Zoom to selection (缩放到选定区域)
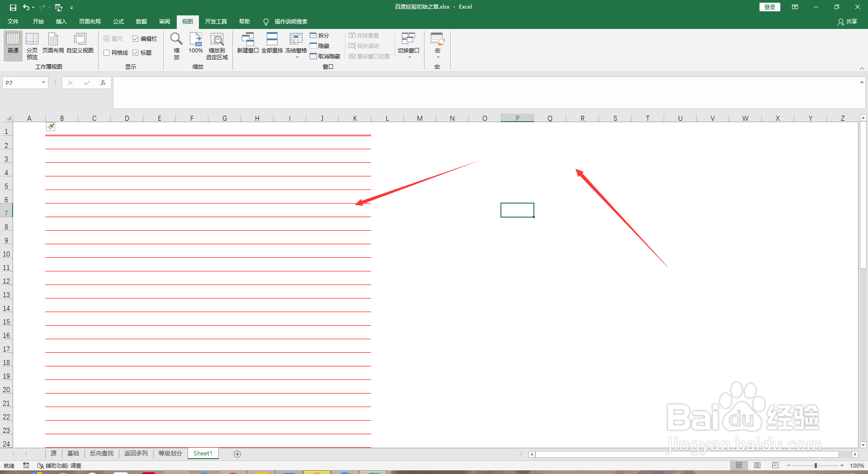 (217, 46)
